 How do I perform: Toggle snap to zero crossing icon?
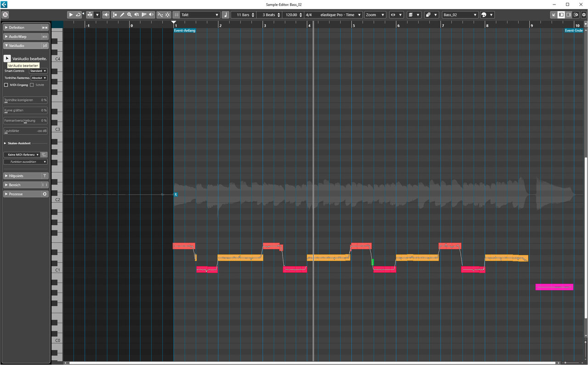[x=160, y=15]
